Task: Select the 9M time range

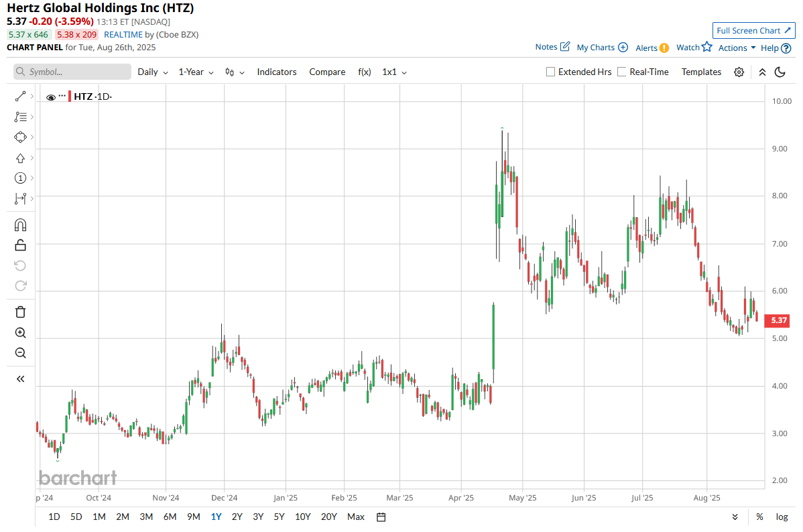Action: [x=194, y=517]
